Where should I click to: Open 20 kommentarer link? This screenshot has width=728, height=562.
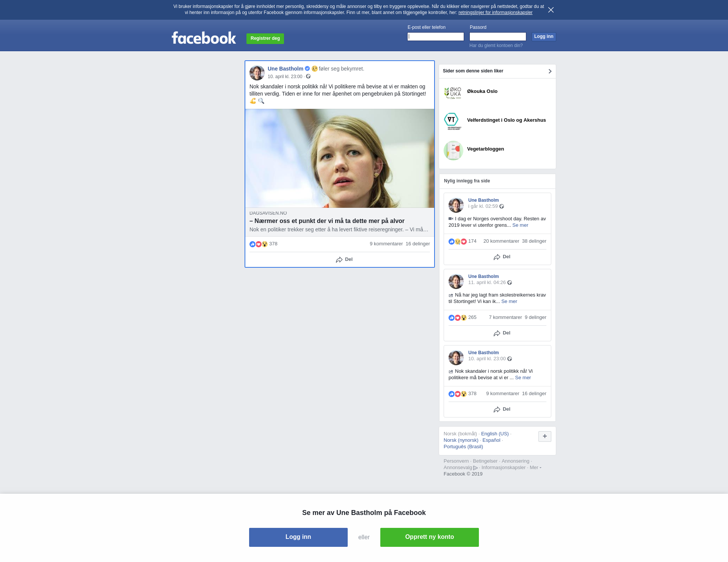(501, 241)
